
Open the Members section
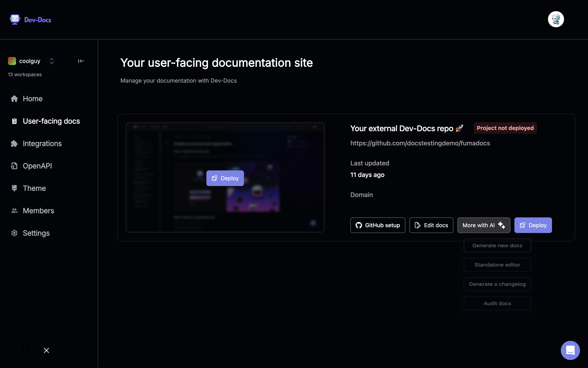[x=38, y=211]
